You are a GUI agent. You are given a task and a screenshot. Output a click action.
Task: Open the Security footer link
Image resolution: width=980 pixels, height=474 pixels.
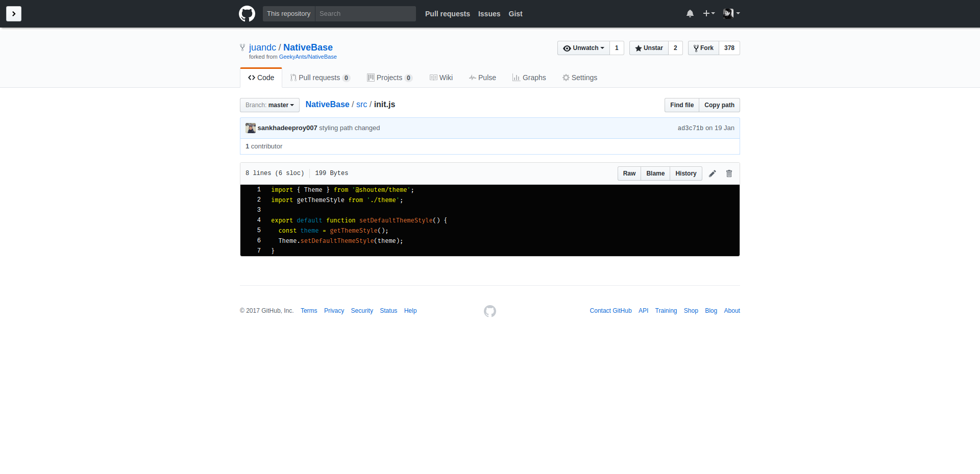click(362, 311)
